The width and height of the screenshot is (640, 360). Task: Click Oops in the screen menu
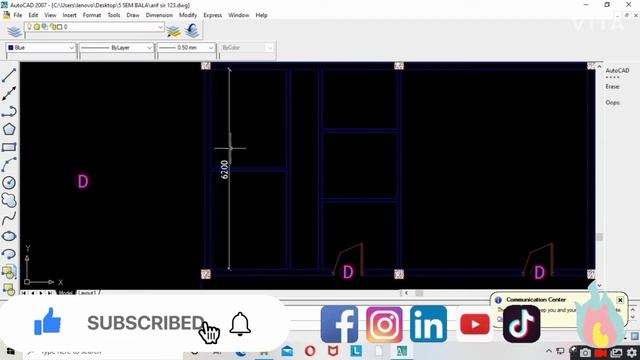(x=613, y=102)
